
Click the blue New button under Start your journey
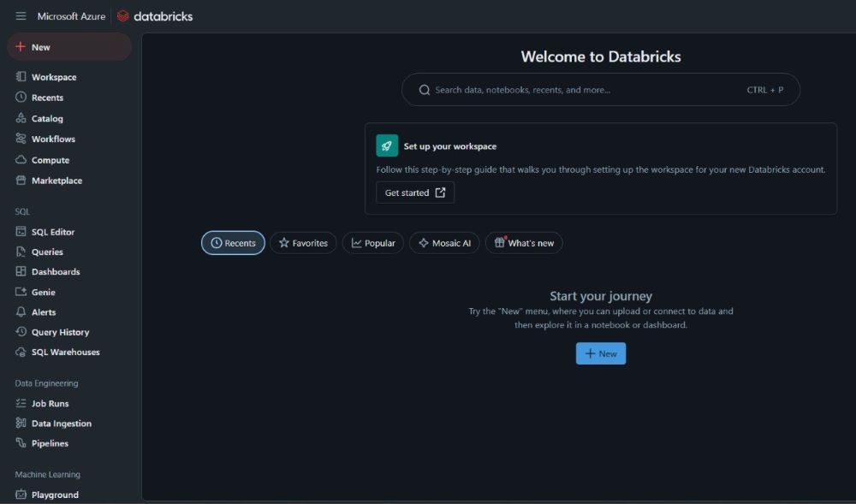click(601, 353)
